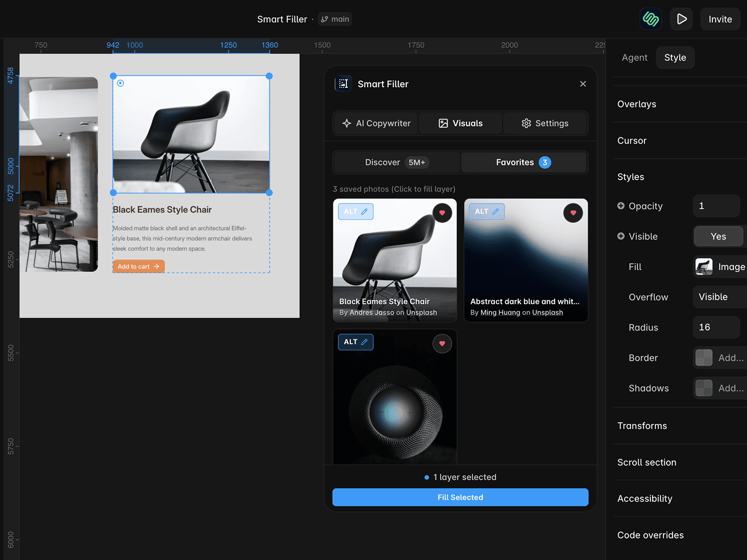Viewport: 747px width, 560px height.
Task: Click the Fill Selected button
Action: [460, 497]
